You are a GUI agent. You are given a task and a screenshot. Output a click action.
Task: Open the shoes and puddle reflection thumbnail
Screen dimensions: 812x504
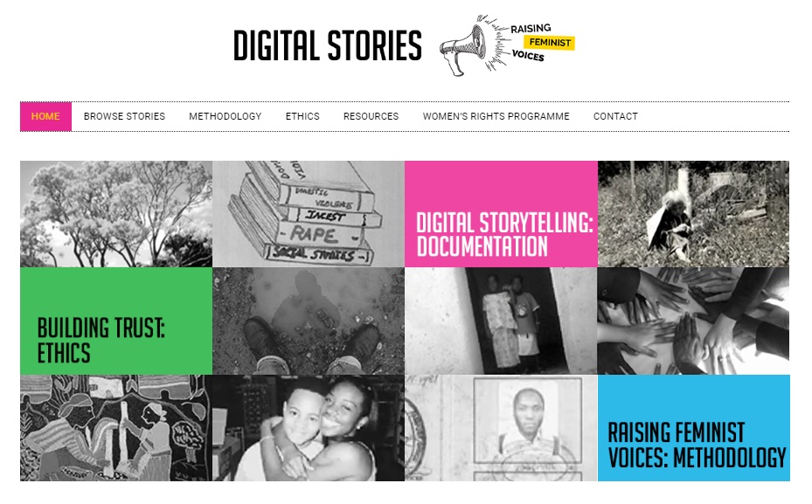[x=309, y=321]
